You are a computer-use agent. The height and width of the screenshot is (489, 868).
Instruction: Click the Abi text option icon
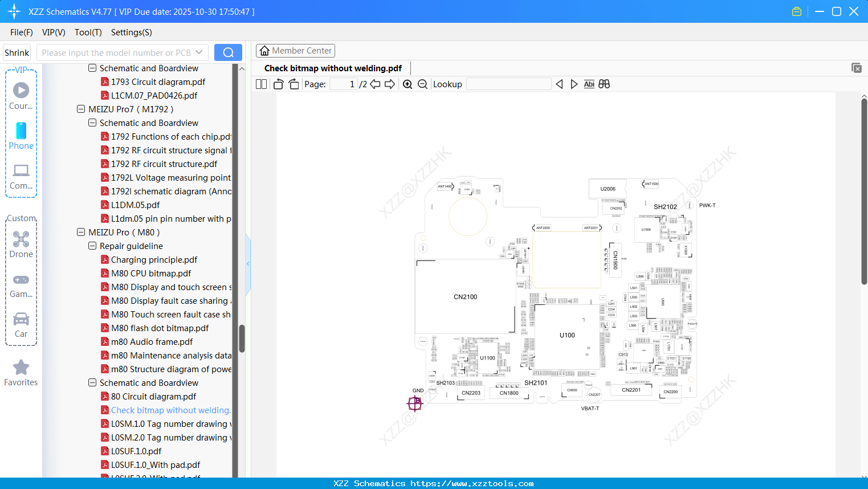click(x=589, y=84)
